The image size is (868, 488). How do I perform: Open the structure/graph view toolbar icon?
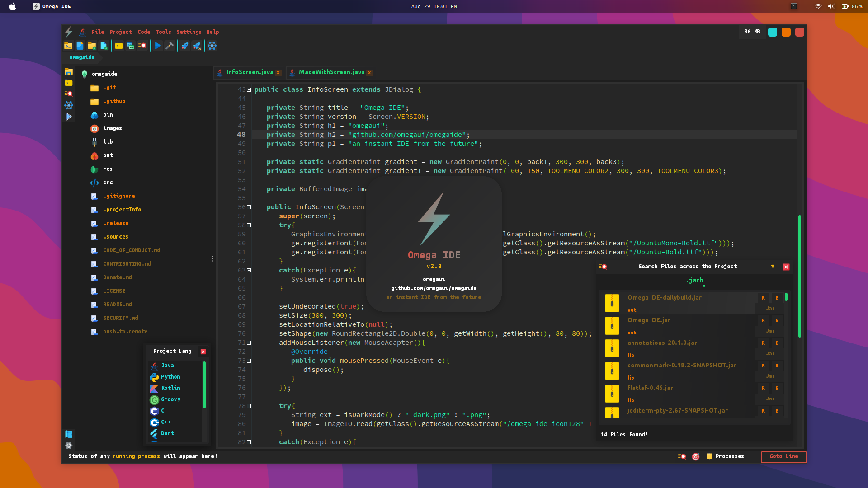[212, 46]
